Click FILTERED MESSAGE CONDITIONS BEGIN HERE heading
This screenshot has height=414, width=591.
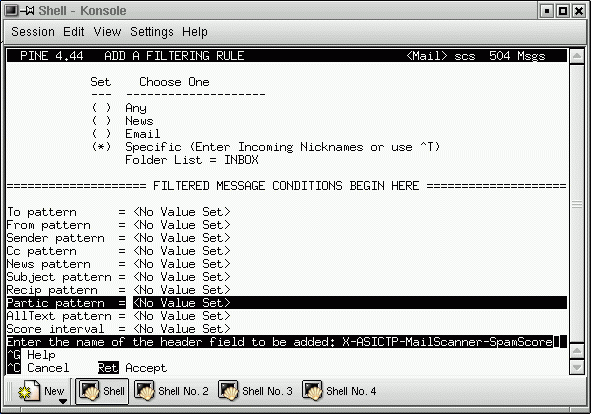click(x=286, y=186)
